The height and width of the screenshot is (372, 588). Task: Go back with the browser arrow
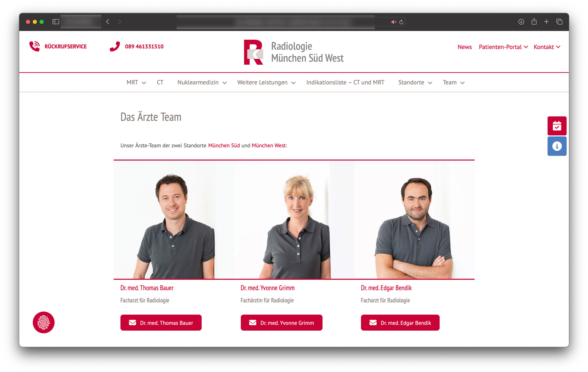(x=108, y=22)
